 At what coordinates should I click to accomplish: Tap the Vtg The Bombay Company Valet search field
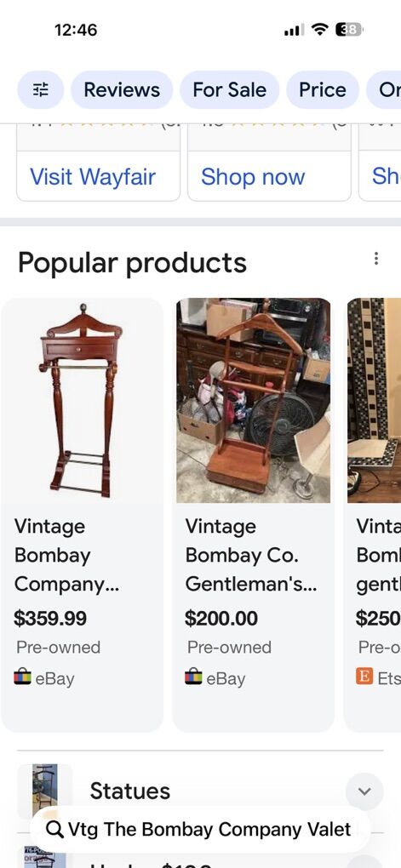click(x=200, y=829)
